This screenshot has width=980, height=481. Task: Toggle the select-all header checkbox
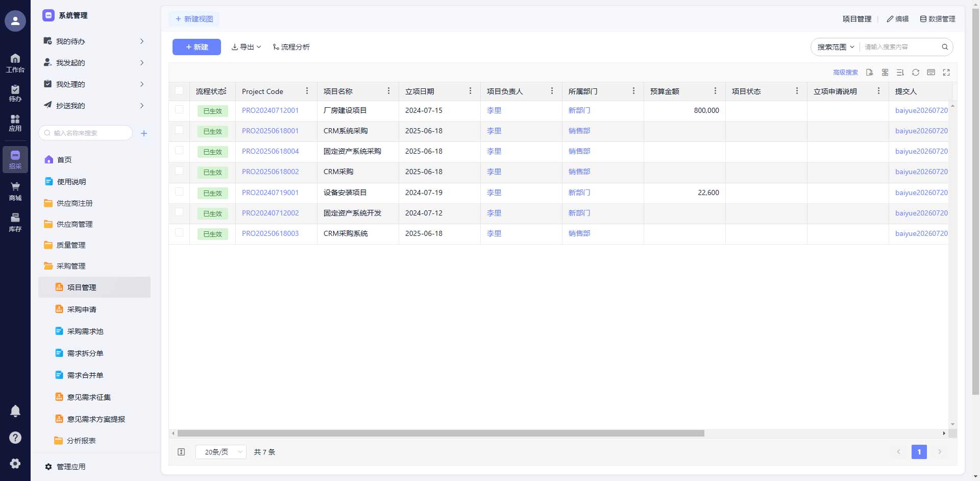(179, 90)
